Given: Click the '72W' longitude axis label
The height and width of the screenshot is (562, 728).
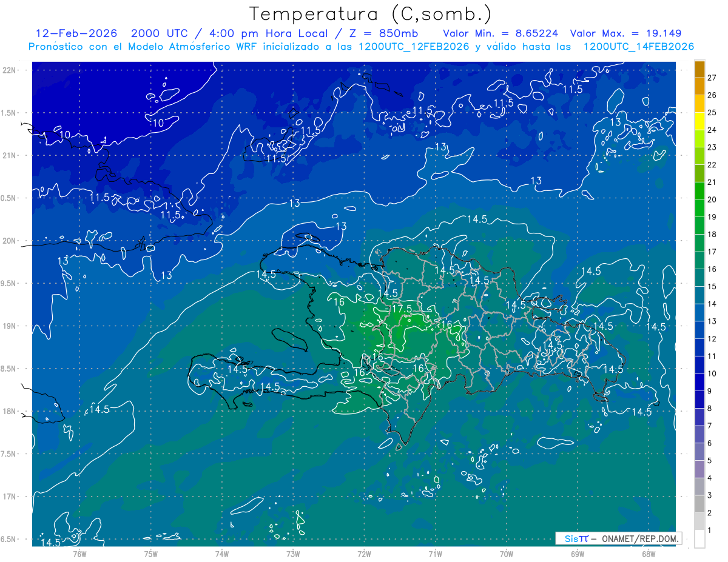Looking at the screenshot, I should tap(365, 554).
